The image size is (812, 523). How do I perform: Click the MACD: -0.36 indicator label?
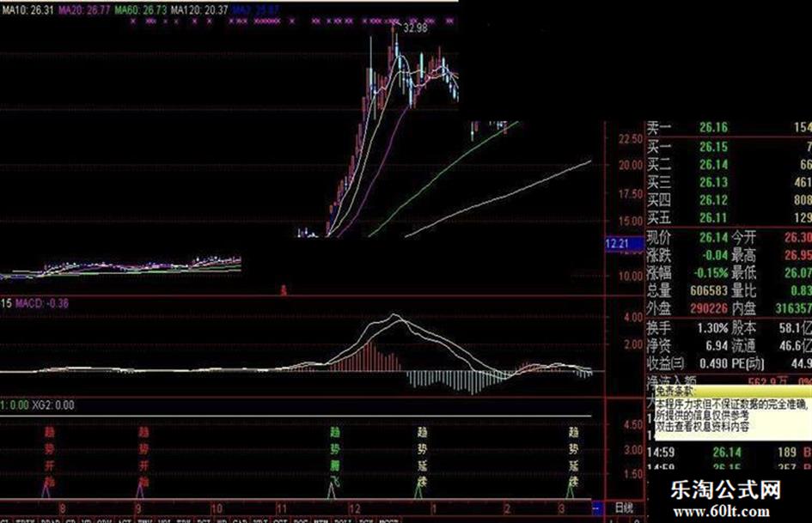42,303
